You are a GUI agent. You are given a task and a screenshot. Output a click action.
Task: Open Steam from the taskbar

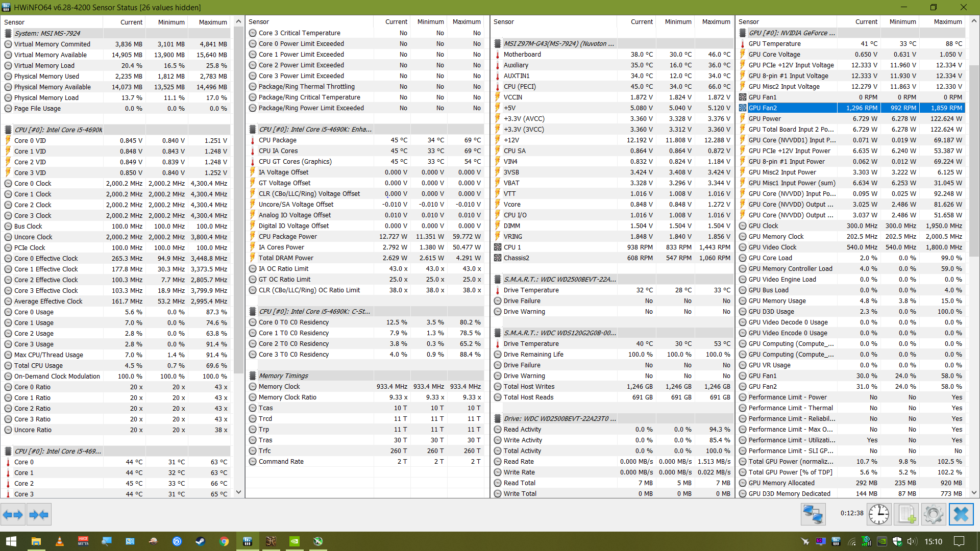[x=201, y=541]
